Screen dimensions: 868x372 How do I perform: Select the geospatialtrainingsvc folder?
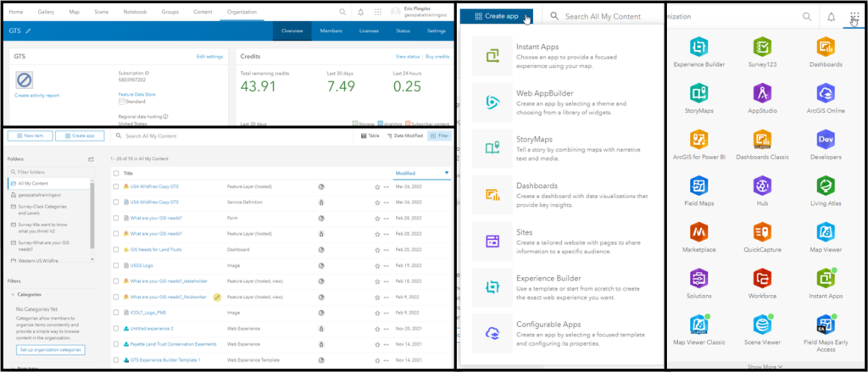click(37, 195)
